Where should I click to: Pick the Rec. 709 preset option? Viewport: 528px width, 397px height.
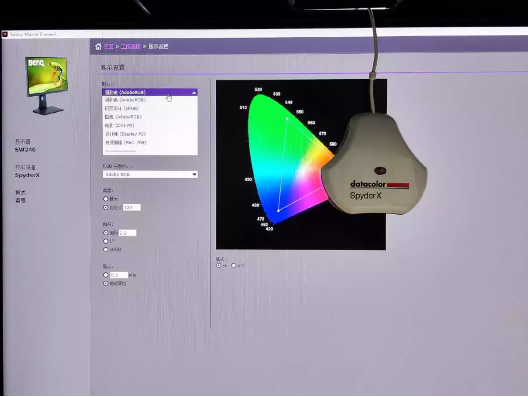pos(150,142)
